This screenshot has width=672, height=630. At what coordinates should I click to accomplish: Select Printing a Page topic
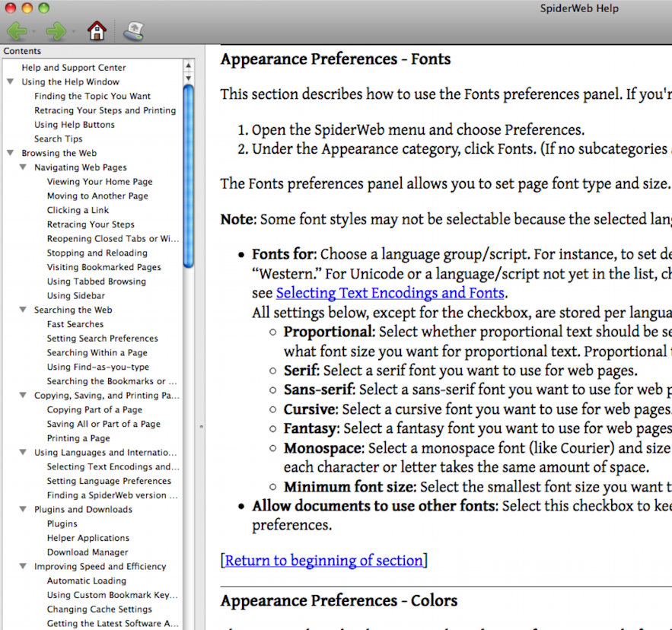pos(78,438)
